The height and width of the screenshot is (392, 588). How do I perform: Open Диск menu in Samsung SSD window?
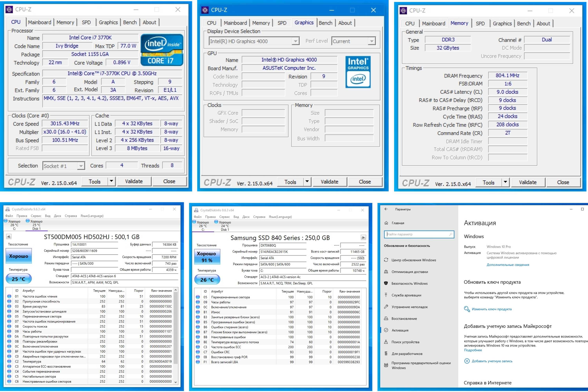pos(246,217)
